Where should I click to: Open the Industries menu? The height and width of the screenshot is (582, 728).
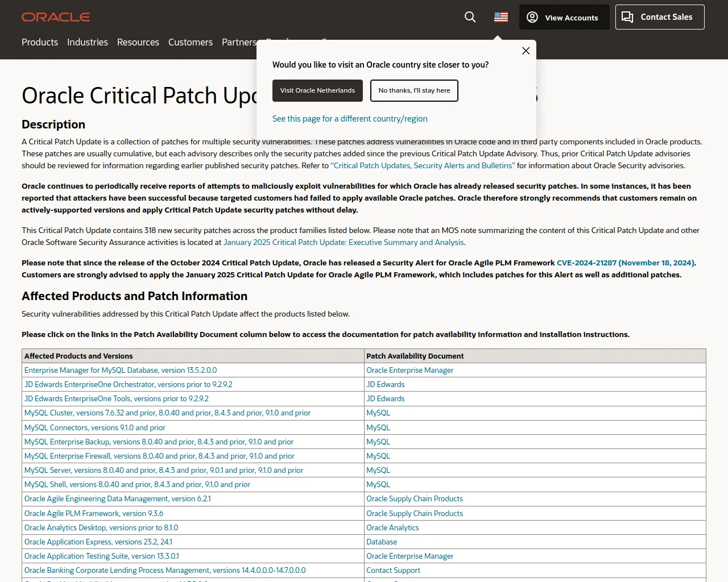pos(88,42)
